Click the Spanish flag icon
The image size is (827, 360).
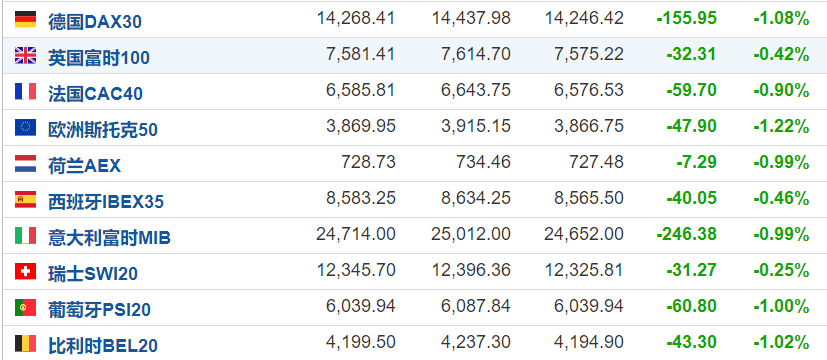[x=25, y=199]
